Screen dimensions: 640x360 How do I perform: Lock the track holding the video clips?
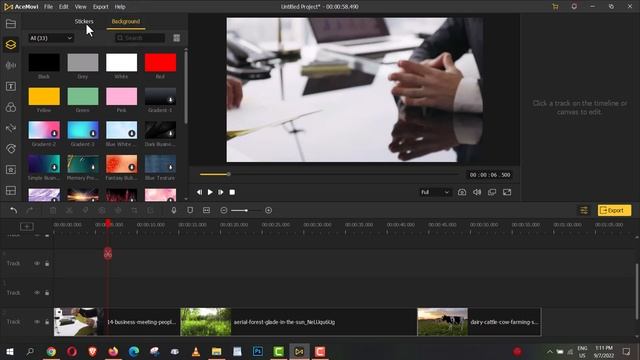click(47, 322)
